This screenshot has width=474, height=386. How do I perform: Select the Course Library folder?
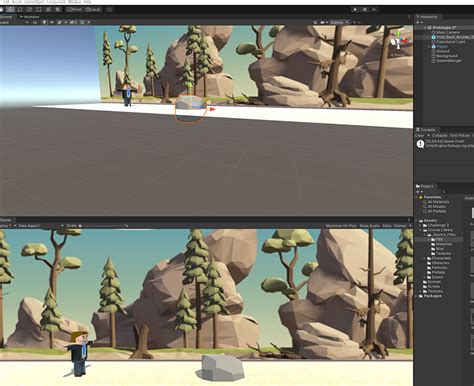(440, 230)
